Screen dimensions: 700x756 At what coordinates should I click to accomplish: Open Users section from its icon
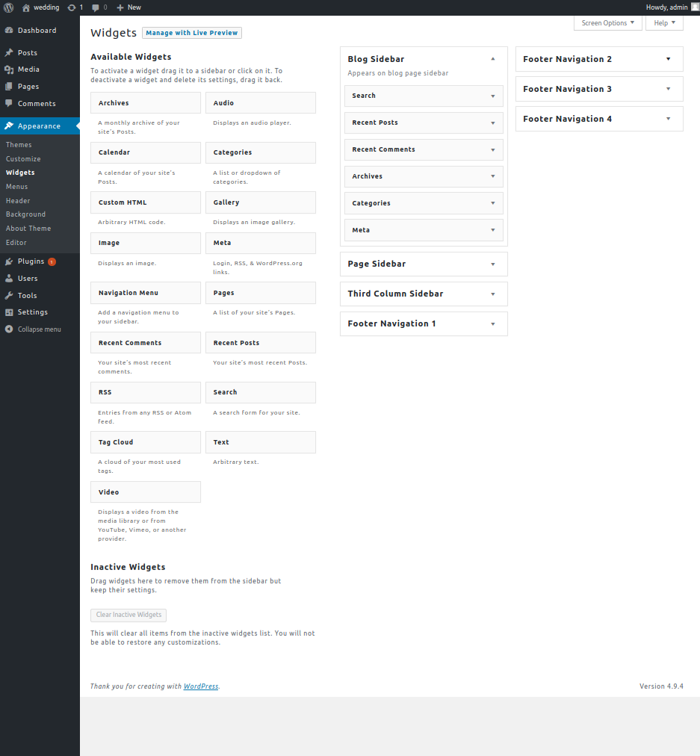(x=9, y=279)
